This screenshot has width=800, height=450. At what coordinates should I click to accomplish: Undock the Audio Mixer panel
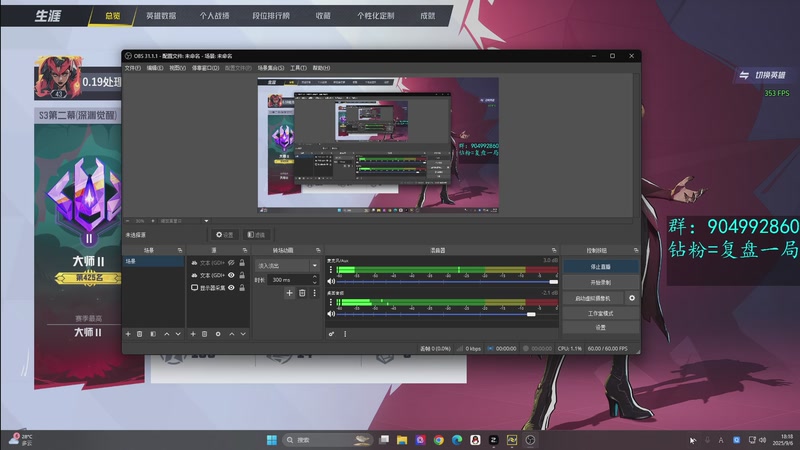click(554, 250)
